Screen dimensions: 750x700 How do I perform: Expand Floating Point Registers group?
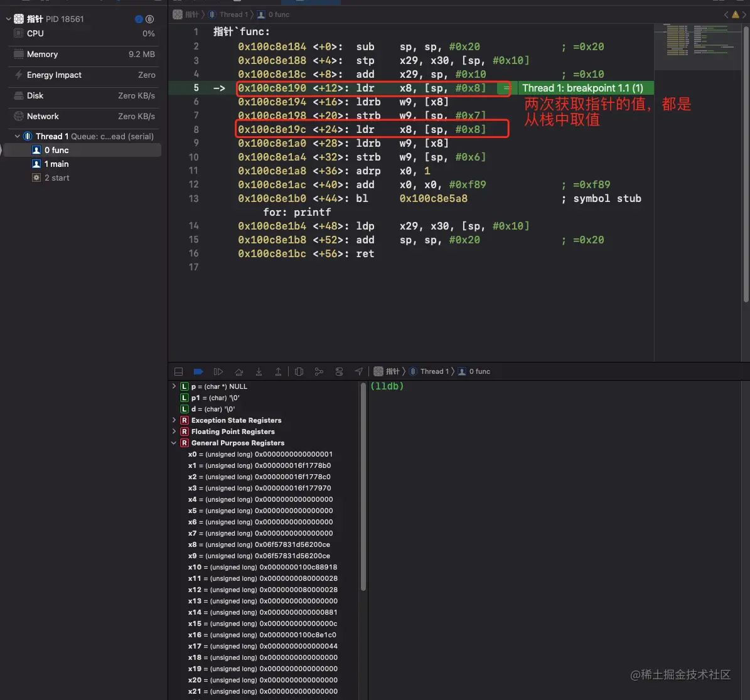coord(174,432)
